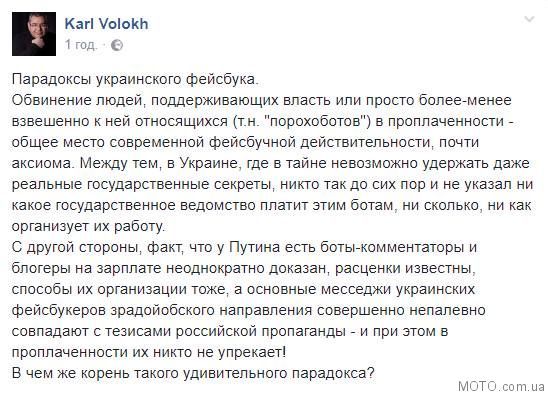Click the phrase 'блогеры на зарплате'
548x393 pixels.
[87, 269]
